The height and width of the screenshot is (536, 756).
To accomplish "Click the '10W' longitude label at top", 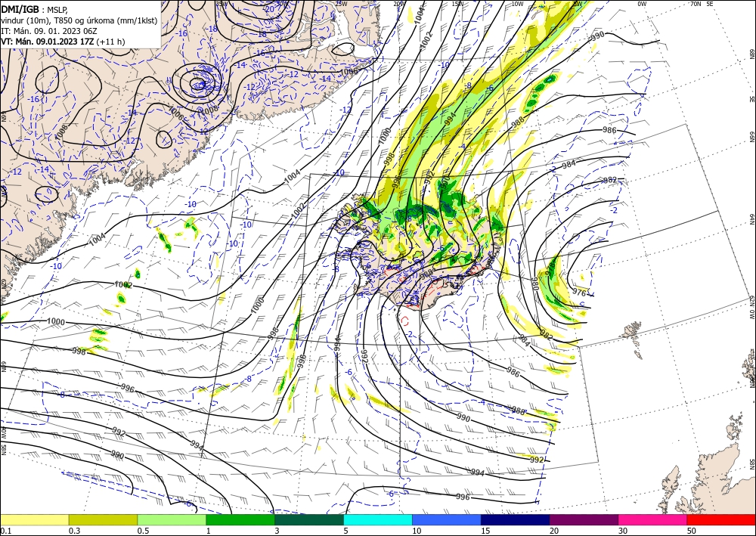I will click(517, 4).
